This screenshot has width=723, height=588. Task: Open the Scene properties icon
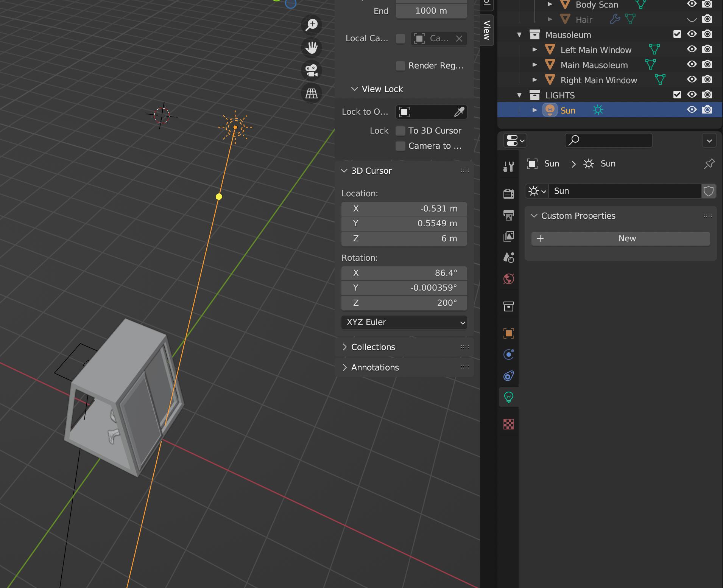[508, 258]
